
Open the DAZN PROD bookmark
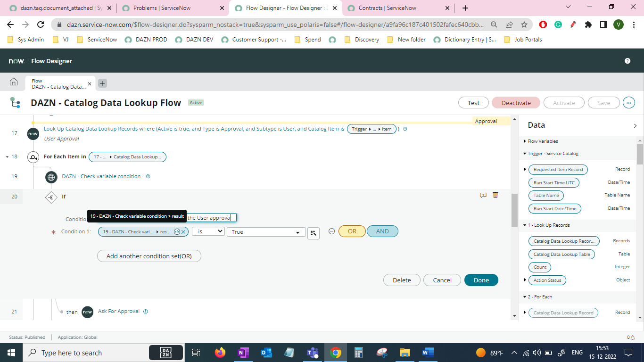[146, 40]
